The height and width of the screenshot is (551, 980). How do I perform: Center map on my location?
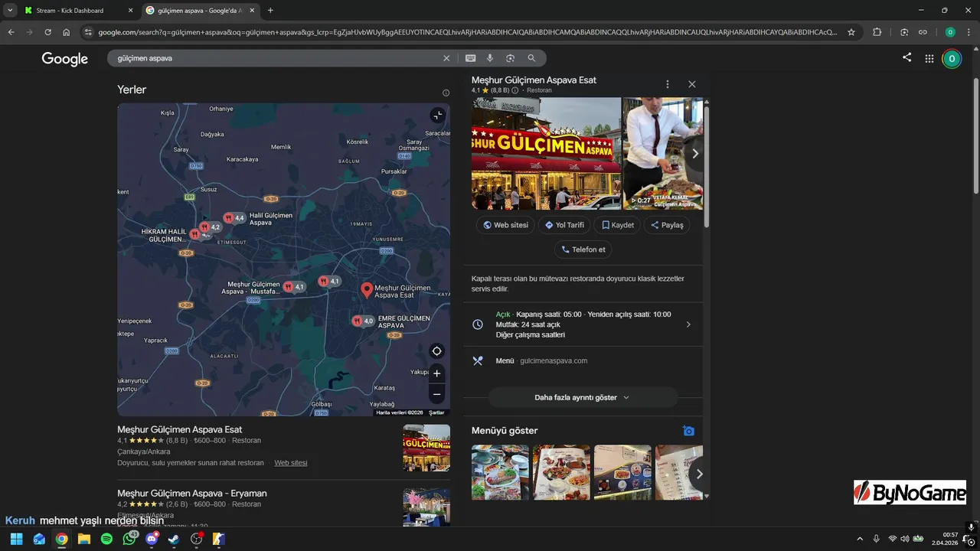click(436, 351)
